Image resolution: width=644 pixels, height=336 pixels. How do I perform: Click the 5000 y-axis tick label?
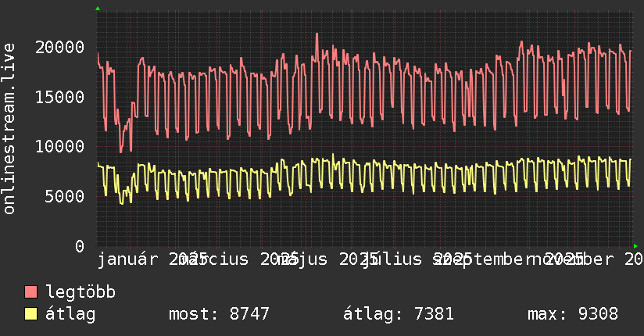(x=65, y=196)
